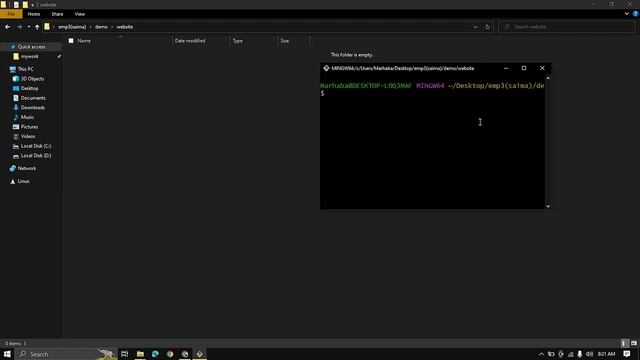This screenshot has height=360, width=640.
Task: Sort by the Size column
Action: coord(284,41)
